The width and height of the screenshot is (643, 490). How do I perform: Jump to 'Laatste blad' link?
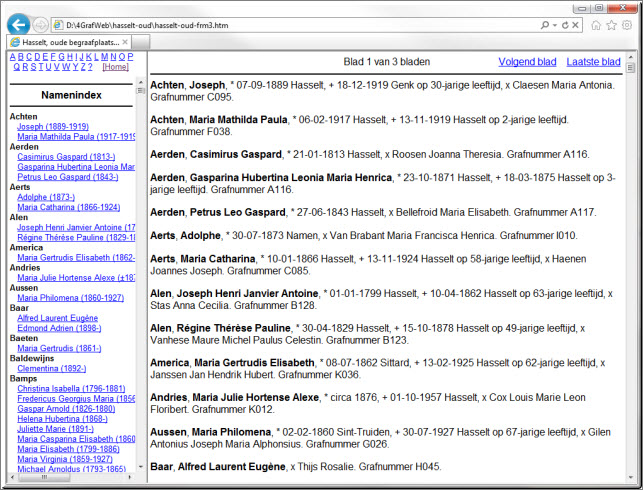593,62
